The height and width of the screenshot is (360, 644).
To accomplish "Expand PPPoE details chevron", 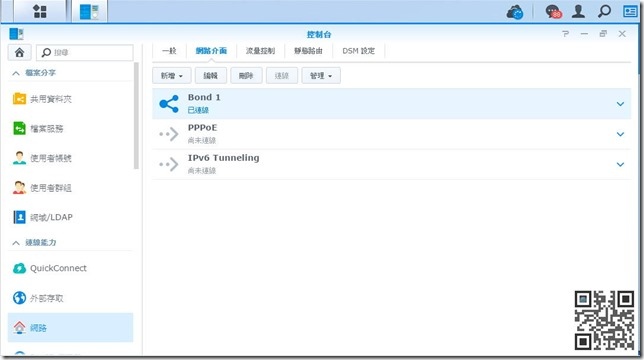I will 620,134.
